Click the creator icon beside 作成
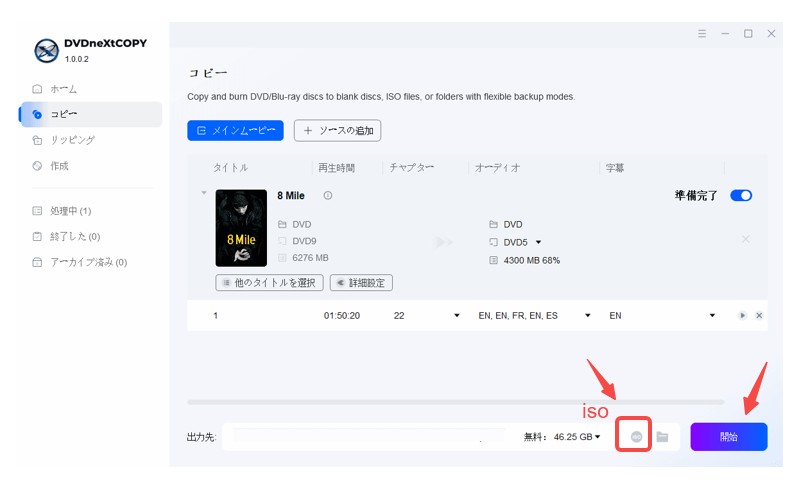 coord(37,166)
